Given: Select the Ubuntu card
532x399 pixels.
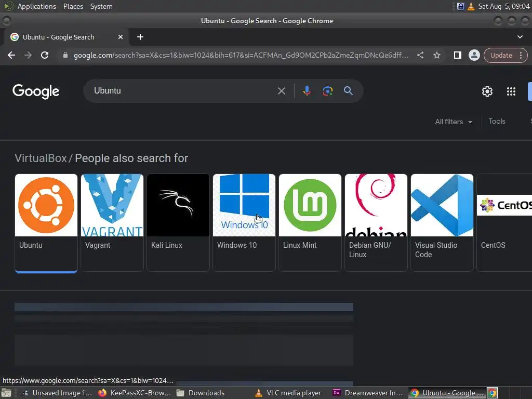Looking at the screenshot, I should point(46,223).
